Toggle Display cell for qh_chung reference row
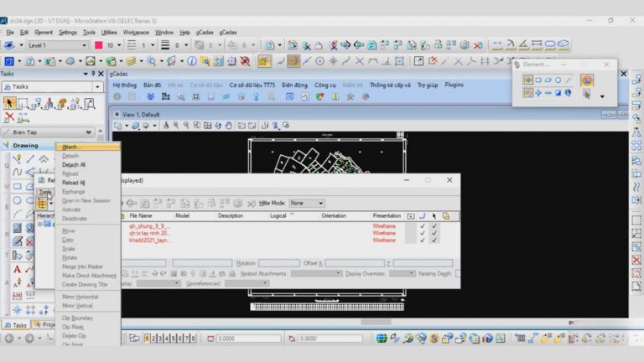Screen dimensions: 644x362 pos(410,226)
